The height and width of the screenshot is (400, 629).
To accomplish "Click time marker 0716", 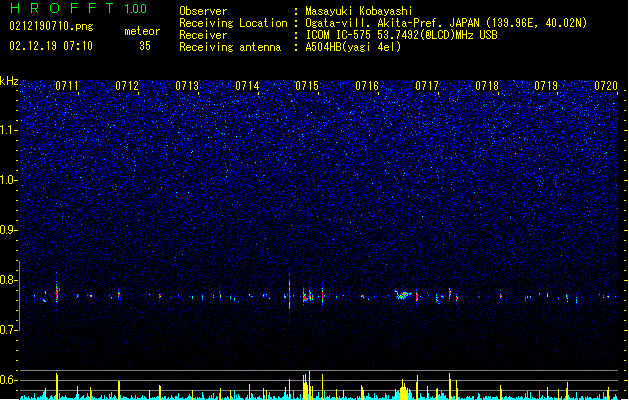I will [367, 86].
